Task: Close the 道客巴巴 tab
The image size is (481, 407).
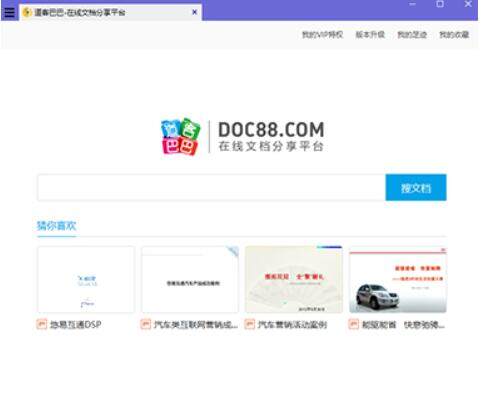Action: pos(195,12)
